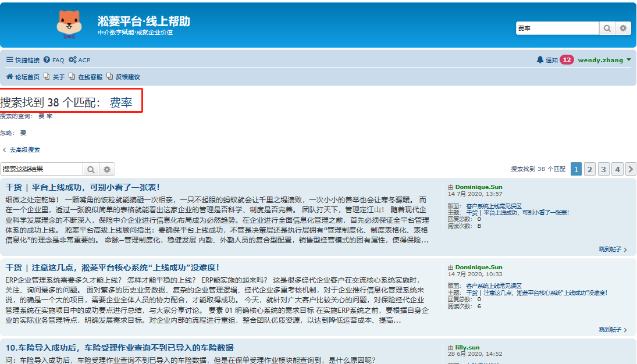The width and height of the screenshot is (637, 364).
Task: Click 去高级搜索 advanced search link
Action: 22,149
